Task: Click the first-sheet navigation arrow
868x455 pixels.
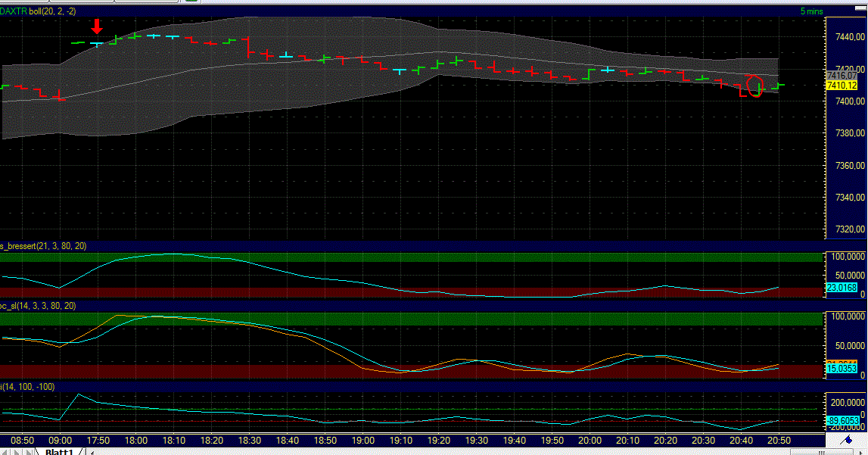Action: pyautogui.click(x=5, y=452)
